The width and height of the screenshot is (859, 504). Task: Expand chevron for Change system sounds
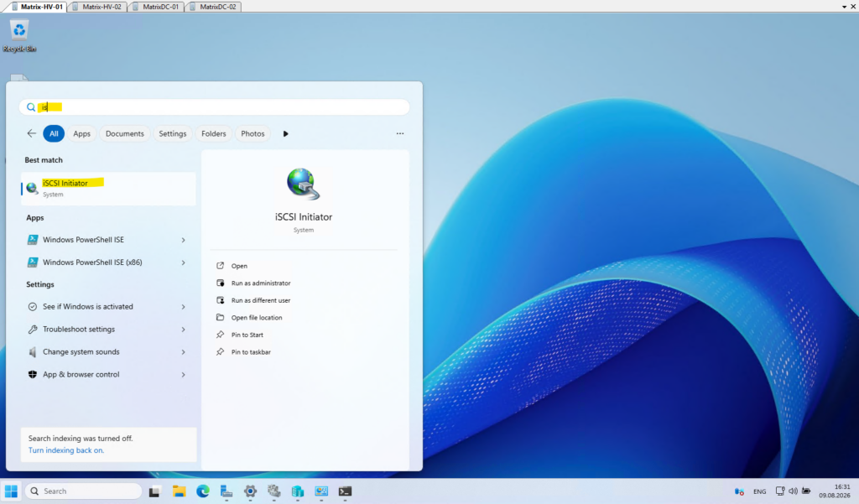click(x=184, y=351)
